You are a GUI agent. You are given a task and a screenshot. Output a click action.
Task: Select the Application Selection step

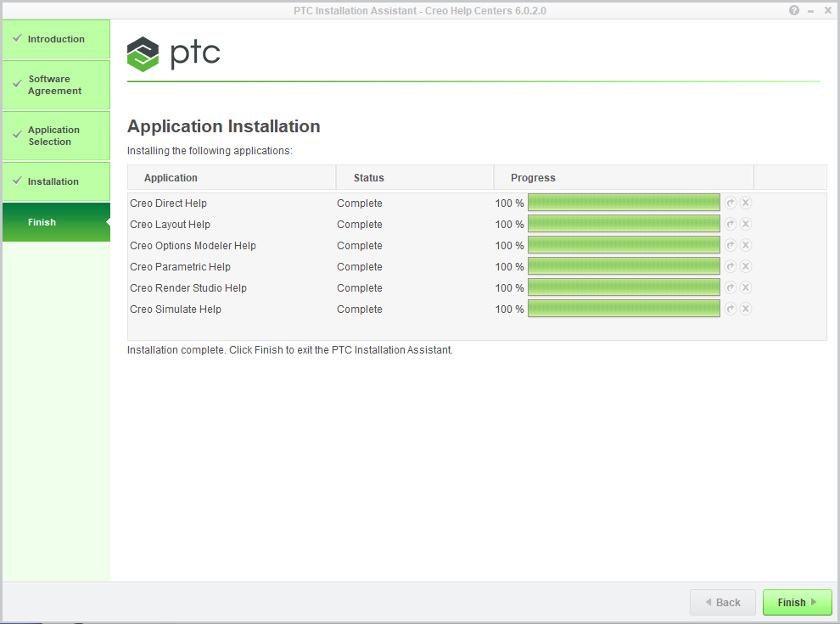tap(56, 136)
